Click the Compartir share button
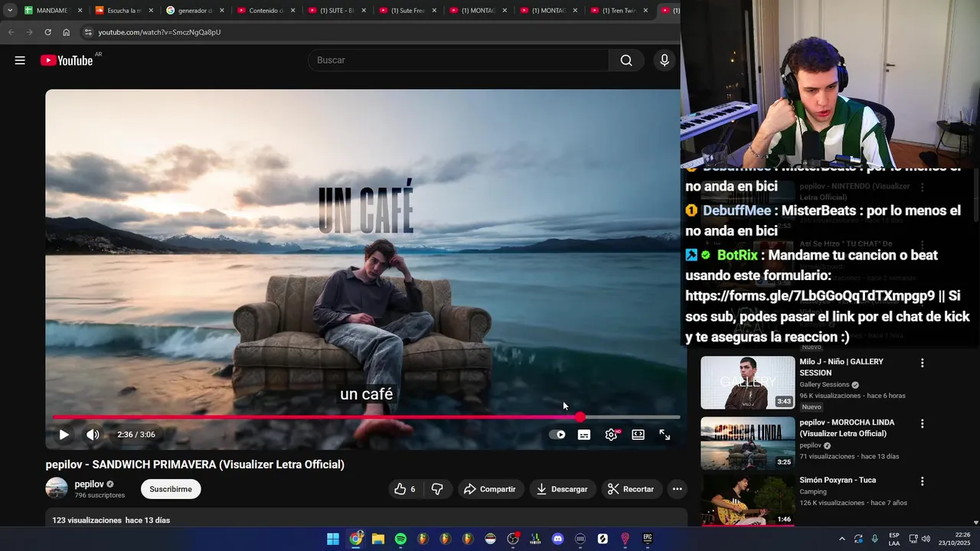Viewport: 980px width, 551px height. pos(490,489)
